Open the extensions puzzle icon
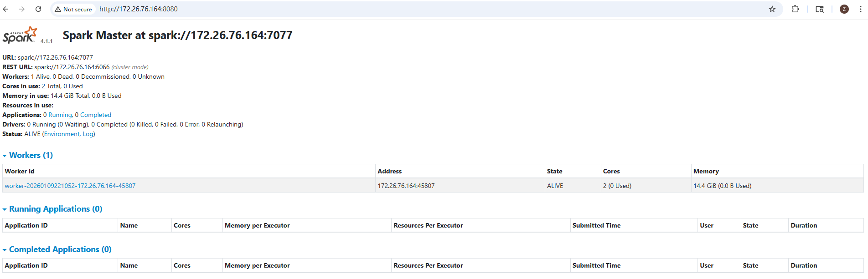 795,9
